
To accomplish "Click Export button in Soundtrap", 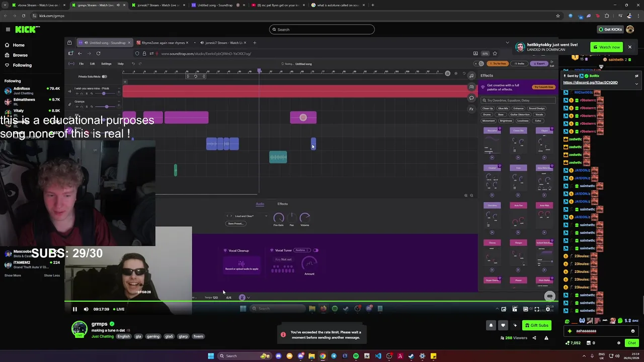I will tap(540, 64).
